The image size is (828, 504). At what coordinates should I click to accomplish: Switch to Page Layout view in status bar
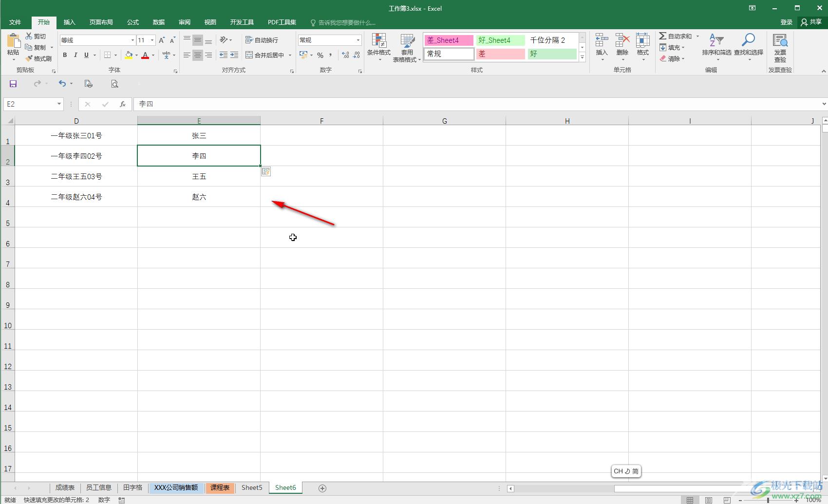coord(709,500)
